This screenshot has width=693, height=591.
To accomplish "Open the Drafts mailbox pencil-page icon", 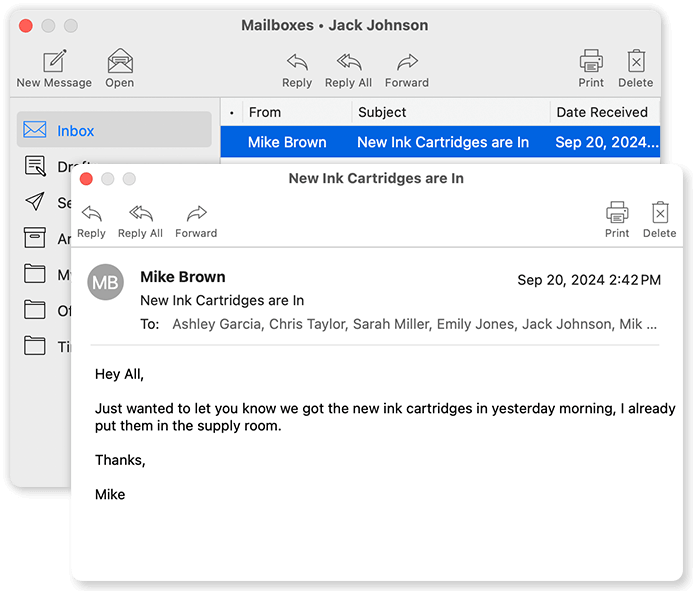I will [35, 166].
